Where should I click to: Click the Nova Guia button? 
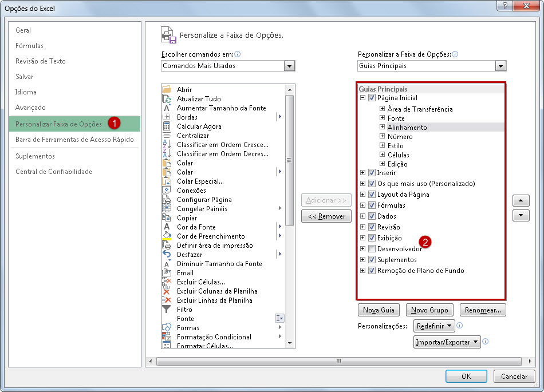(379, 310)
